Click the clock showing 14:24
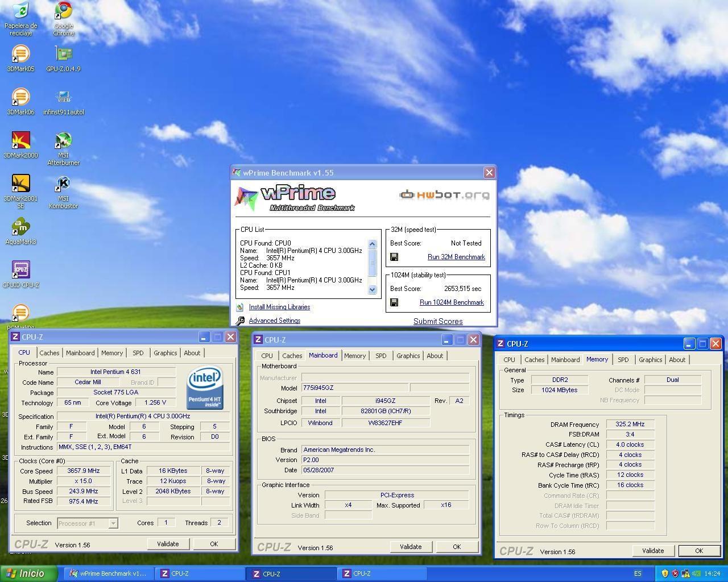The height and width of the screenshot is (582, 728). pyautogui.click(x=712, y=573)
